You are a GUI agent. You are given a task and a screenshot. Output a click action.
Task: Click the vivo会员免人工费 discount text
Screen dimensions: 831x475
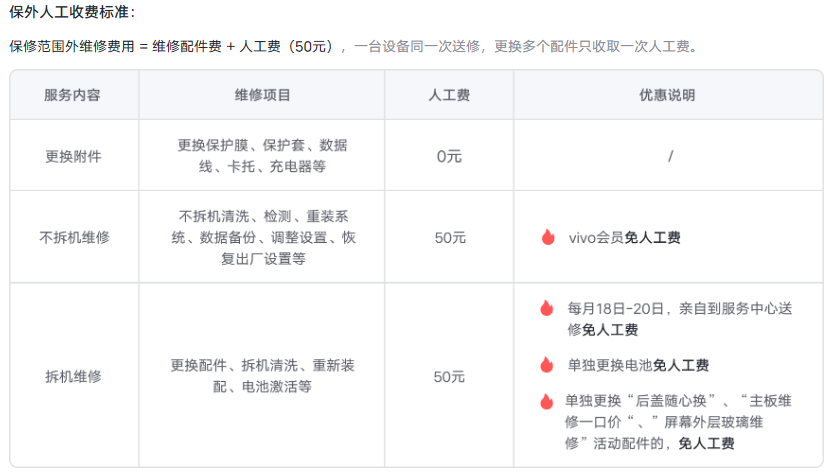click(625, 237)
